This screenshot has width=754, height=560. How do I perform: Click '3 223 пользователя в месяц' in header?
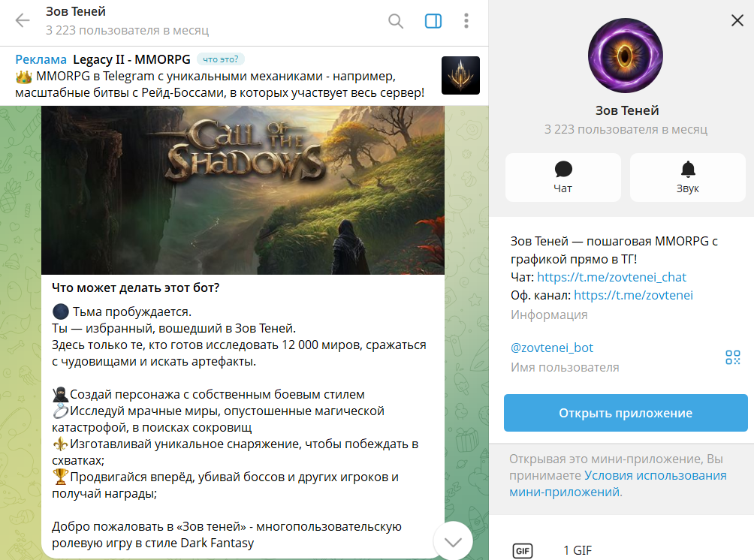click(128, 30)
